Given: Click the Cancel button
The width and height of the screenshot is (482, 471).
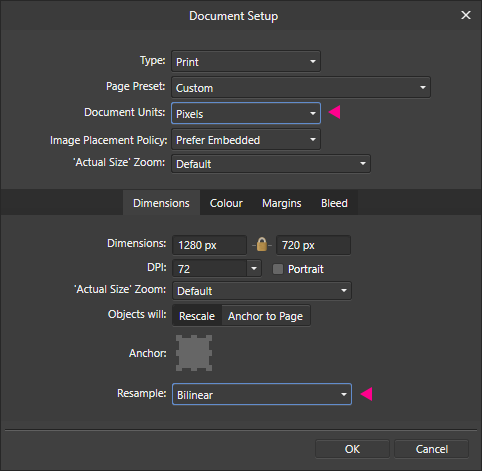Looking at the screenshot, I should tap(432, 449).
